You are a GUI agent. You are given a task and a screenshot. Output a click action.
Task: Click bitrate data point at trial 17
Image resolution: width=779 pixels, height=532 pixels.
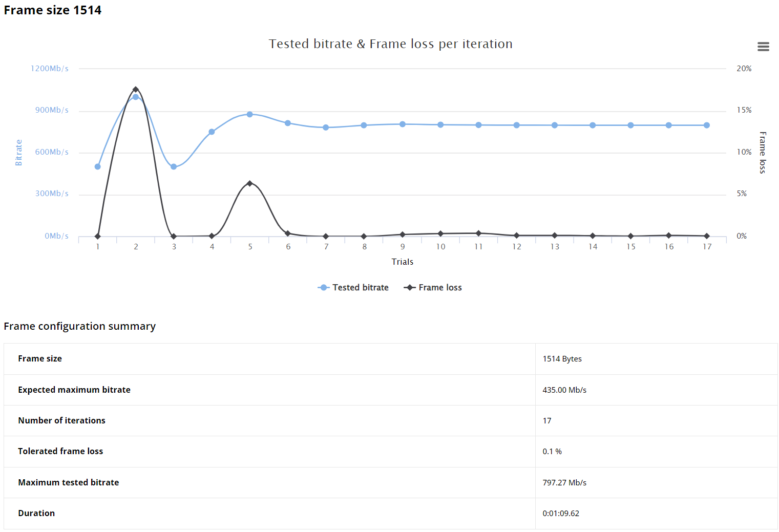707,125
